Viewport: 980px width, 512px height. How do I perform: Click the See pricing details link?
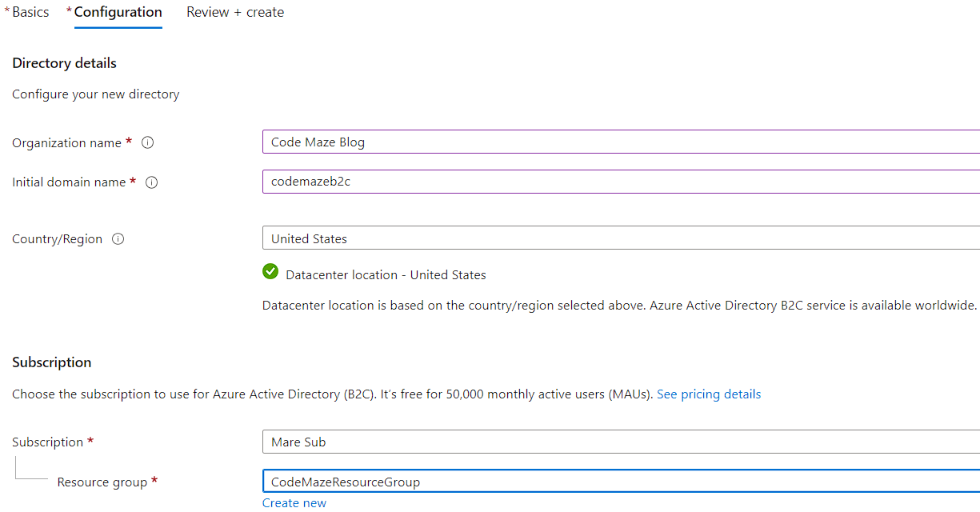tap(708, 394)
